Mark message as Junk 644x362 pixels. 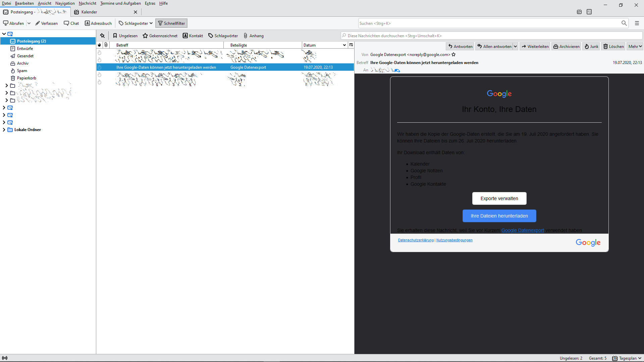click(591, 47)
